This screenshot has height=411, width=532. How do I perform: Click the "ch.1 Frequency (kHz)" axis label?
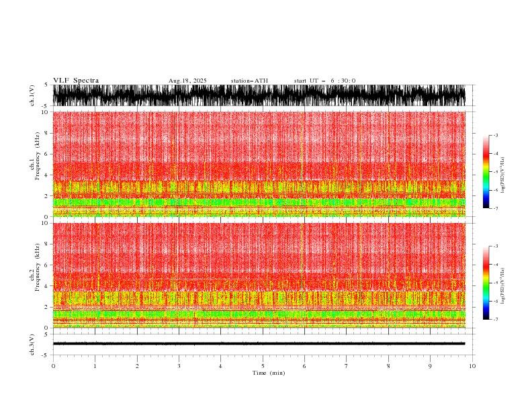[35, 155]
